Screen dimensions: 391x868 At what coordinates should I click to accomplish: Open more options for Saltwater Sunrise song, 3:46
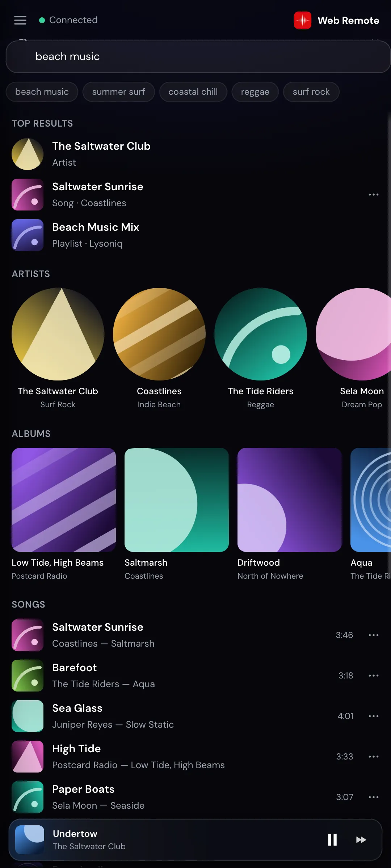pyautogui.click(x=374, y=635)
